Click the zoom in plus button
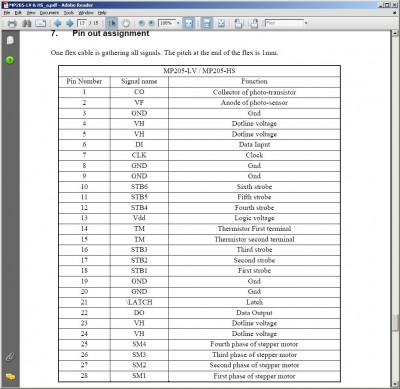 152,23
